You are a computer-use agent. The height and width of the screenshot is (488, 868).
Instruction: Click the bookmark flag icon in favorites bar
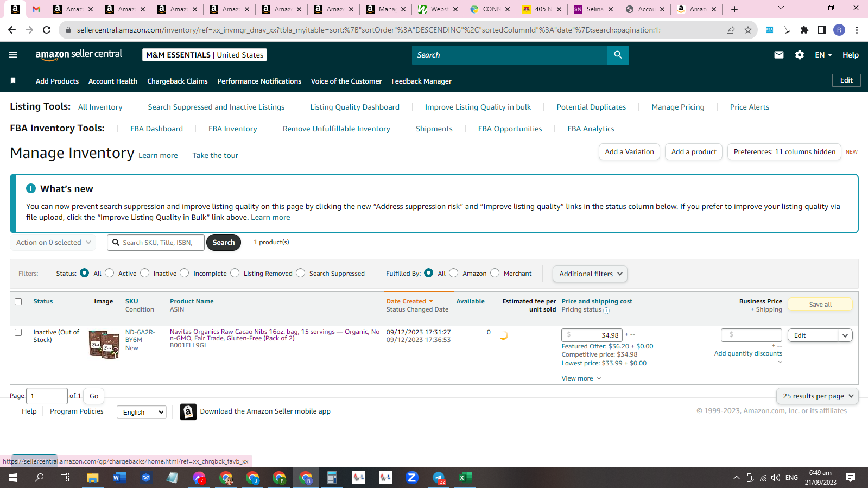[13, 81]
